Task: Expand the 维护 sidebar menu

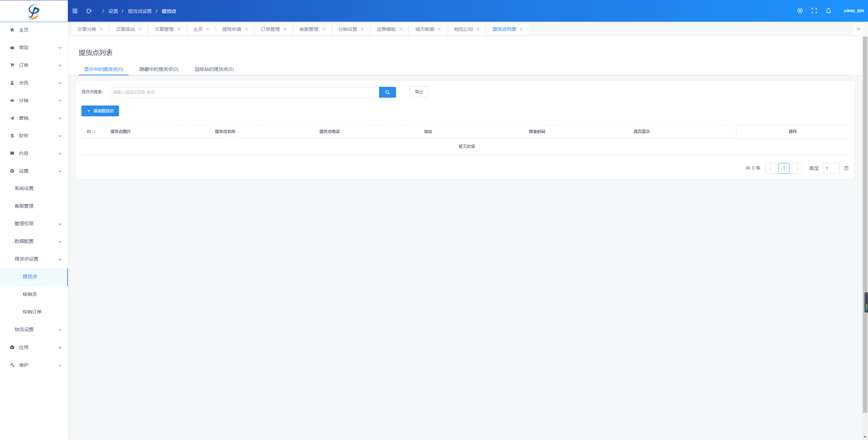Action: coord(34,365)
